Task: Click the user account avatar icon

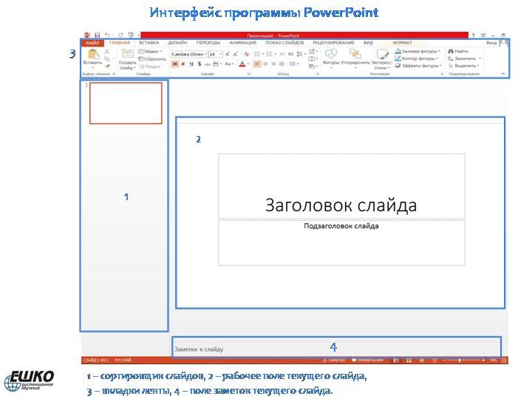Action: pyautogui.click(x=504, y=43)
